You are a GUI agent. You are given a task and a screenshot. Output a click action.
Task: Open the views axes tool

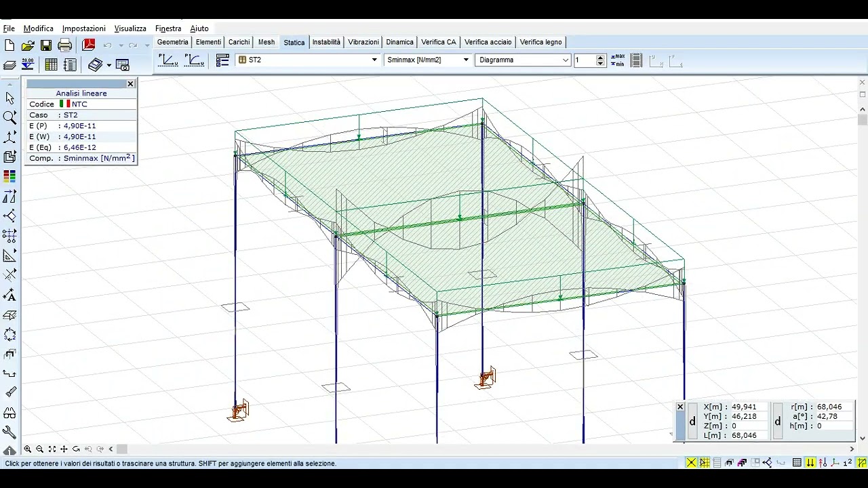click(9, 137)
